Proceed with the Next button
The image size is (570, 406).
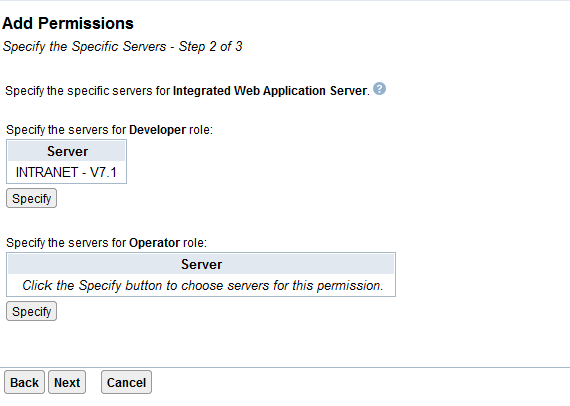(x=67, y=382)
